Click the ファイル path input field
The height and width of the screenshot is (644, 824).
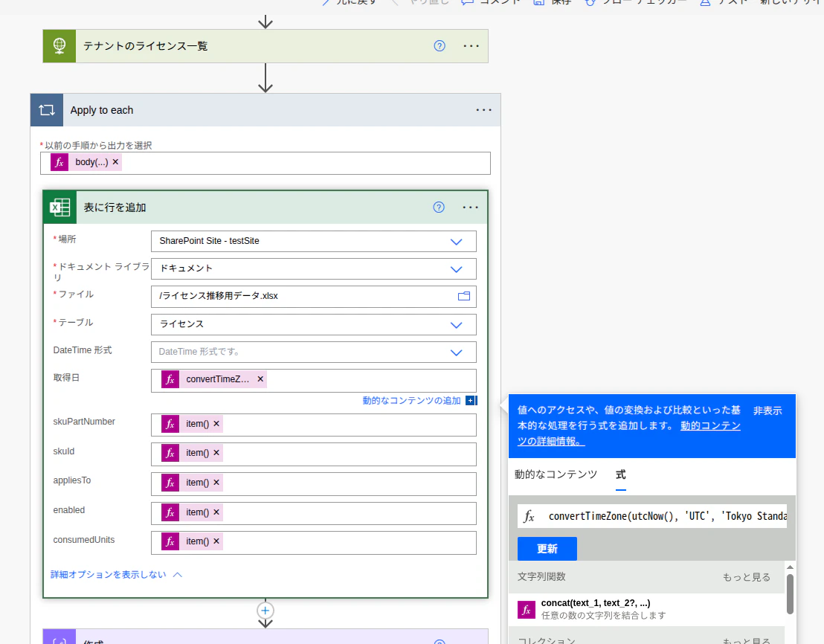314,297
